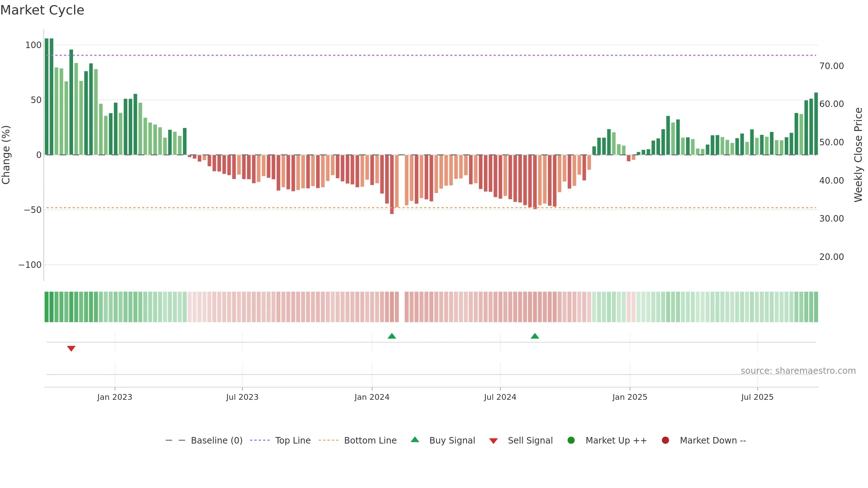This screenshot has height=488, width=868.
Task: Click the 20.00 price axis tick
Action: [831, 257]
